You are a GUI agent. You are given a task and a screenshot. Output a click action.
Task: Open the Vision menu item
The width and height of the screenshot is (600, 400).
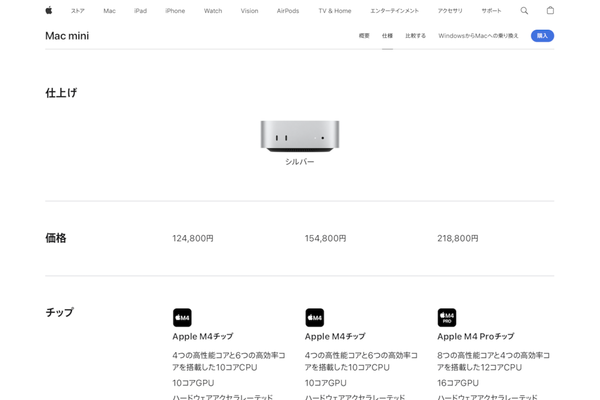coord(249,11)
